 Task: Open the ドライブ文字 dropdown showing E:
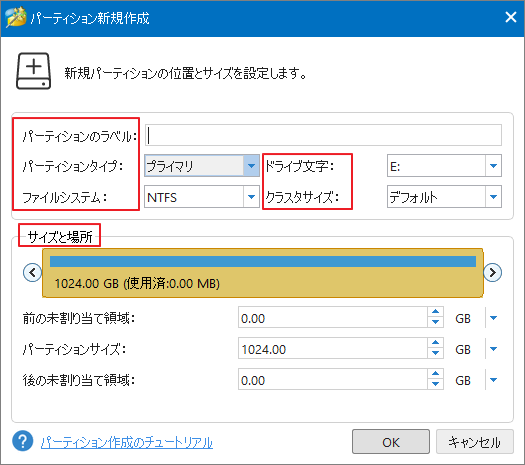click(444, 165)
